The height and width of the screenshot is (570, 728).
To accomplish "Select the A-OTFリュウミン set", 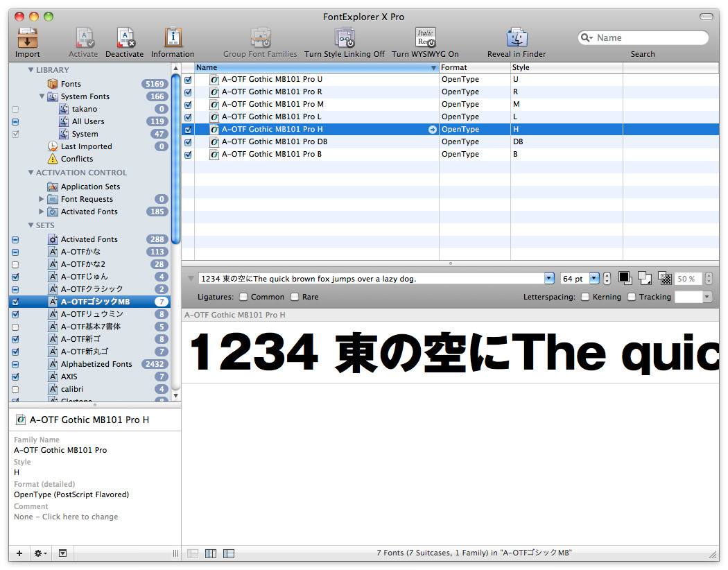I will [90, 314].
